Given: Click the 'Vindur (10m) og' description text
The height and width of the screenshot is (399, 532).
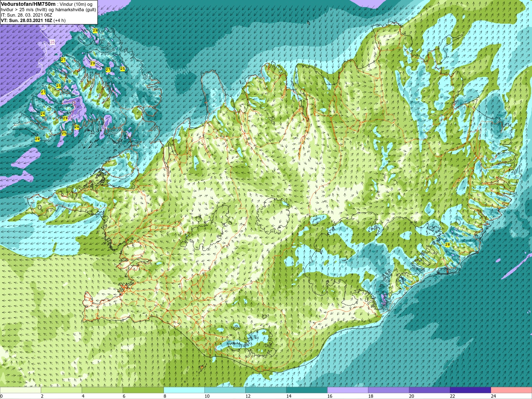Looking at the screenshot, I should (x=76, y=4).
